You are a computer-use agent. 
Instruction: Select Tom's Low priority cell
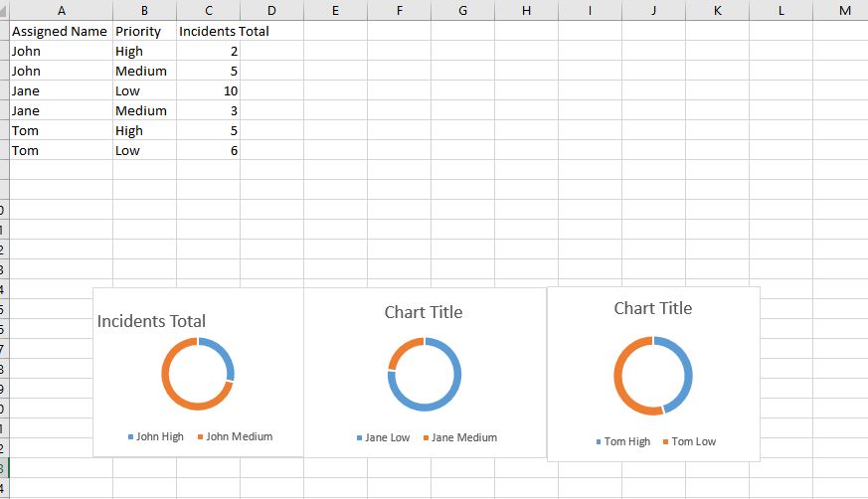[144, 150]
